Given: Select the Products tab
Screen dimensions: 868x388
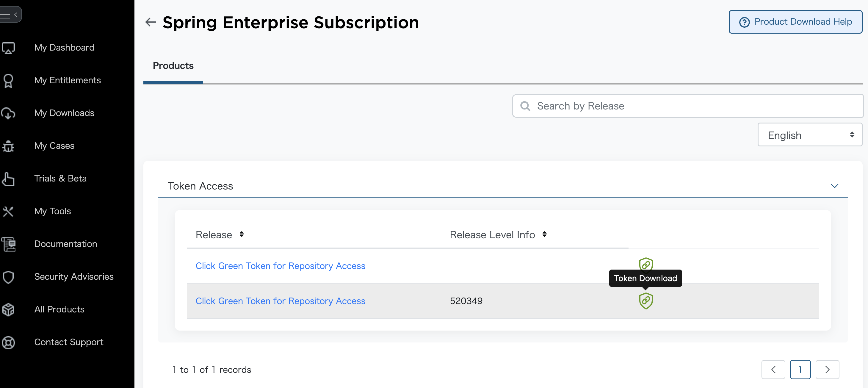Looking at the screenshot, I should click(x=173, y=66).
